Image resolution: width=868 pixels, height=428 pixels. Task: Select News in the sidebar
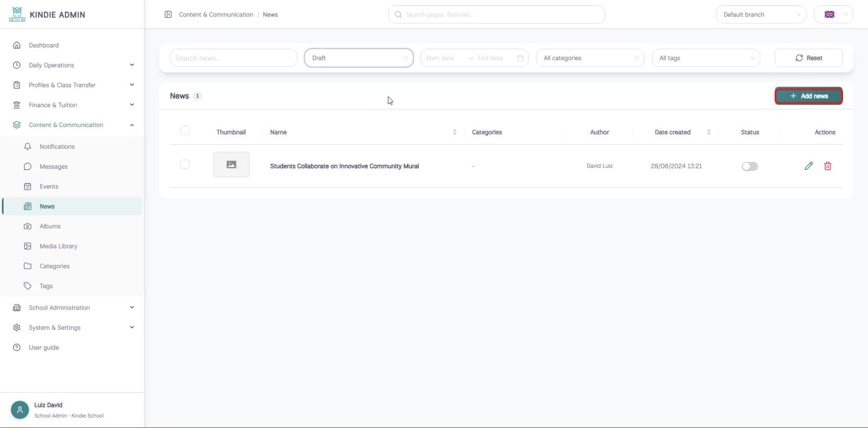72,206
